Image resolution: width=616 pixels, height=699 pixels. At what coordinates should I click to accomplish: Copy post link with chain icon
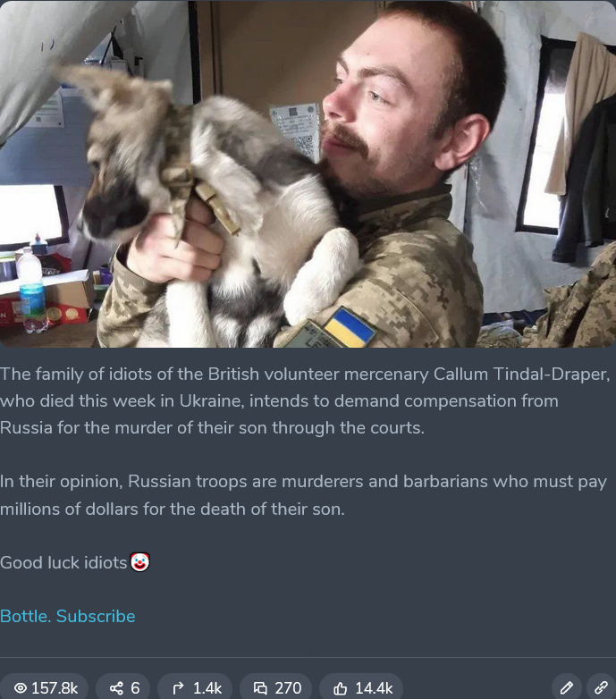pyautogui.click(x=602, y=688)
